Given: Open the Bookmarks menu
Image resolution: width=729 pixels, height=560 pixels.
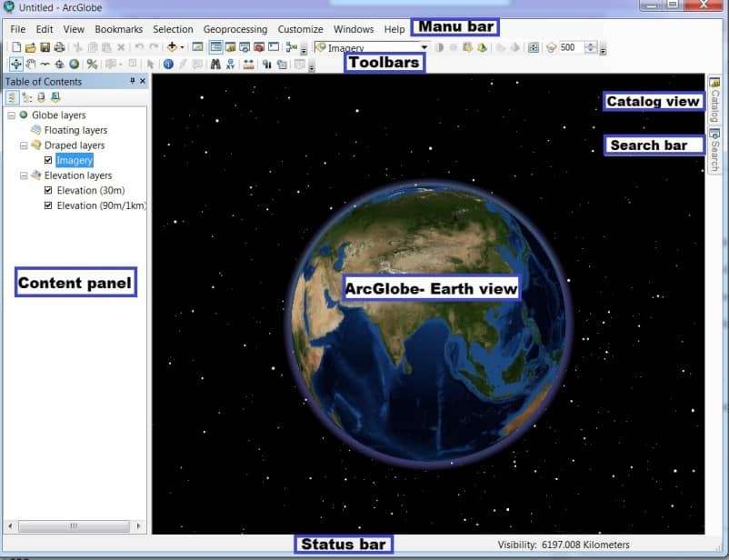Looking at the screenshot, I should 118,29.
